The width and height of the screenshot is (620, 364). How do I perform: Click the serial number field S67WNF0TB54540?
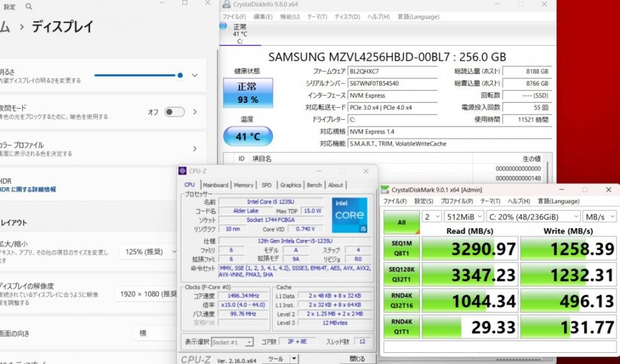coord(392,84)
